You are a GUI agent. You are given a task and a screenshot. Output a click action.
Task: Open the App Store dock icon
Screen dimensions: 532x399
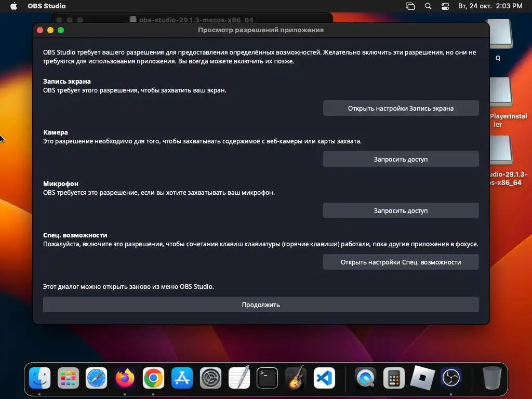[x=182, y=378]
